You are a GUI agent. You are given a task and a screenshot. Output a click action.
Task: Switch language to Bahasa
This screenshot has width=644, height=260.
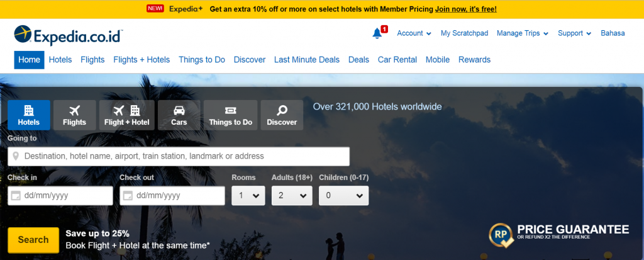[x=613, y=33]
